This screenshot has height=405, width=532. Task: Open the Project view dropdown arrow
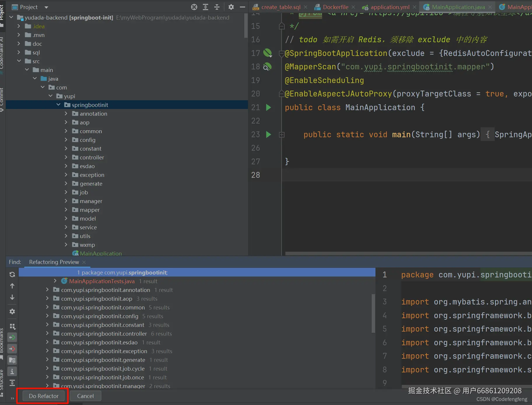click(46, 7)
